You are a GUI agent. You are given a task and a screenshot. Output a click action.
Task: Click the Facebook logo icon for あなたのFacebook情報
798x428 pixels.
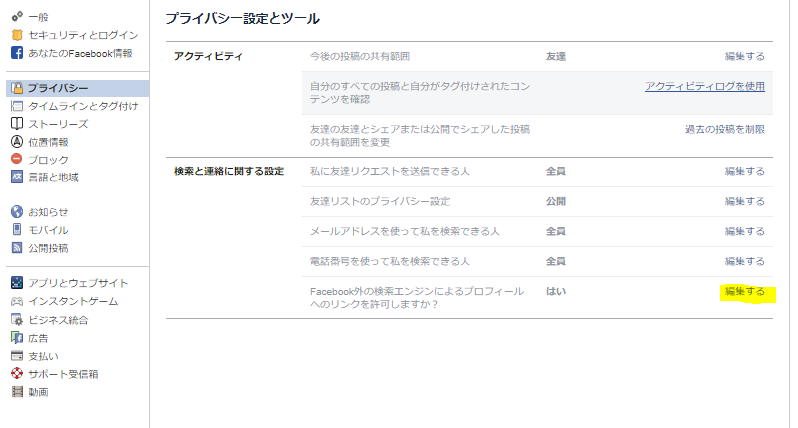tap(17, 53)
